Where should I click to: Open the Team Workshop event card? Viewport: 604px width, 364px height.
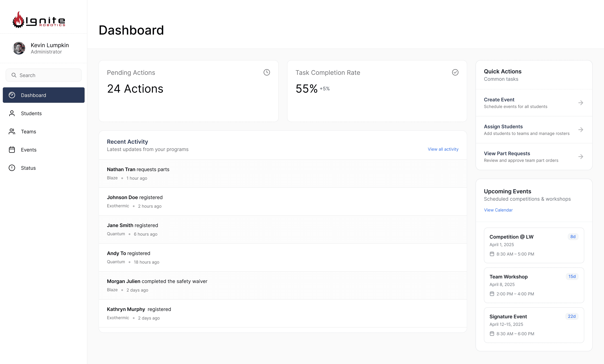(x=534, y=285)
